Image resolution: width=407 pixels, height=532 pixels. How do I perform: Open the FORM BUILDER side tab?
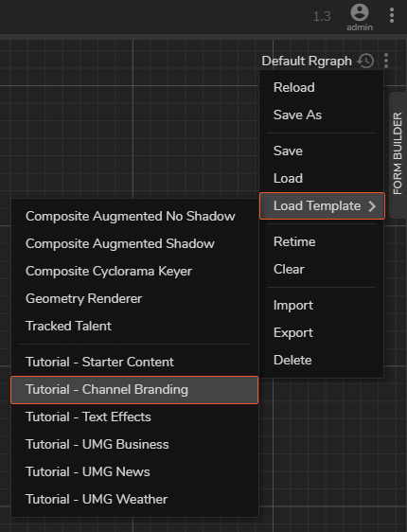tap(398, 154)
